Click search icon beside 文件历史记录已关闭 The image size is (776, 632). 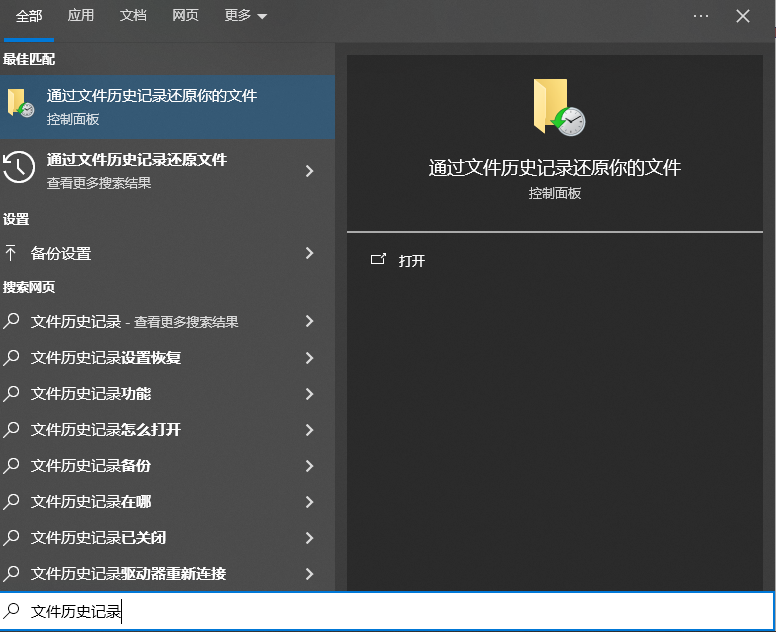point(11,537)
